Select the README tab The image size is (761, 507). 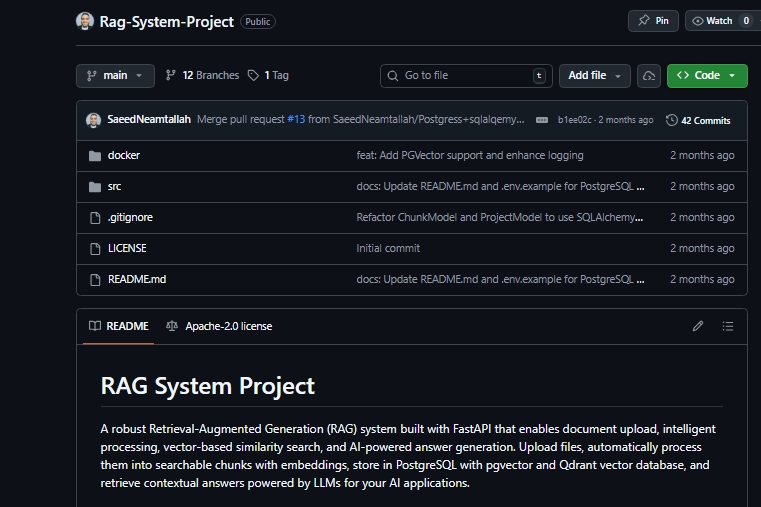pos(118,326)
